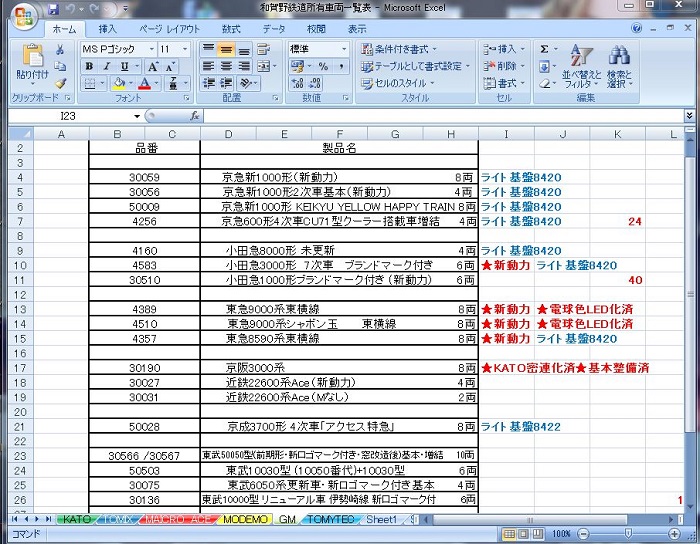Align text right
Screen dimensions: 700x544
pyautogui.click(x=244, y=66)
